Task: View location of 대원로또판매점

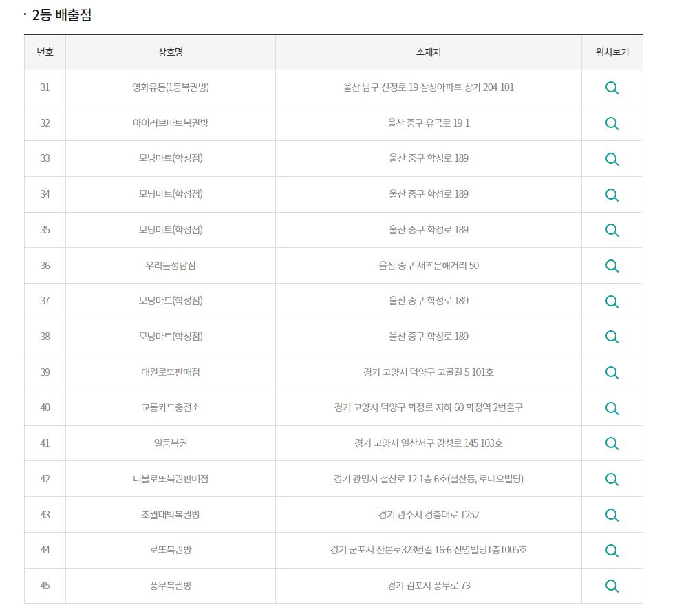Action: [612, 372]
